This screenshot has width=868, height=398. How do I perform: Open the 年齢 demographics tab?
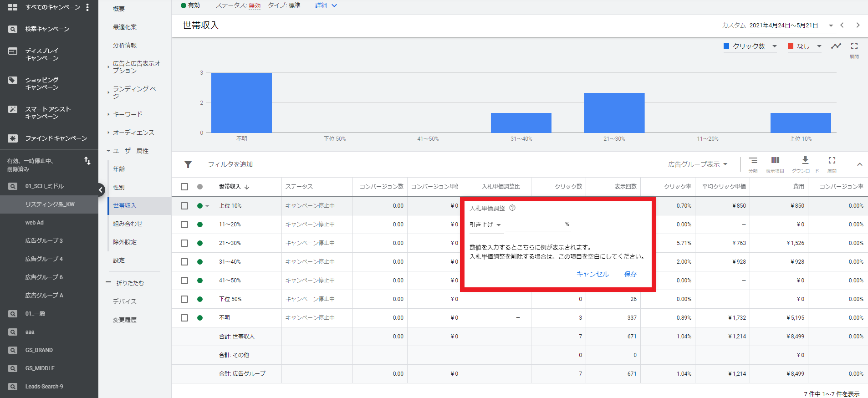point(119,169)
